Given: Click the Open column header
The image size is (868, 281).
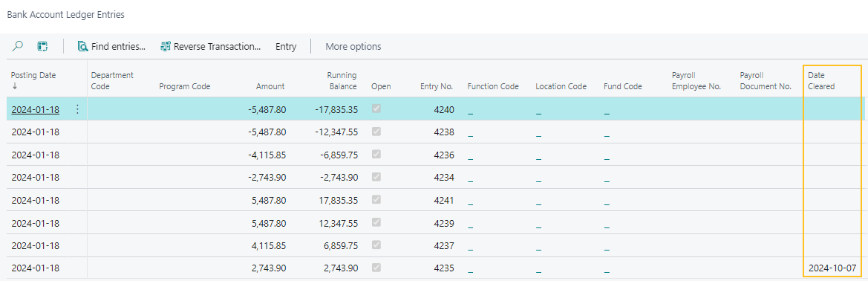Looking at the screenshot, I should tap(381, 86).
